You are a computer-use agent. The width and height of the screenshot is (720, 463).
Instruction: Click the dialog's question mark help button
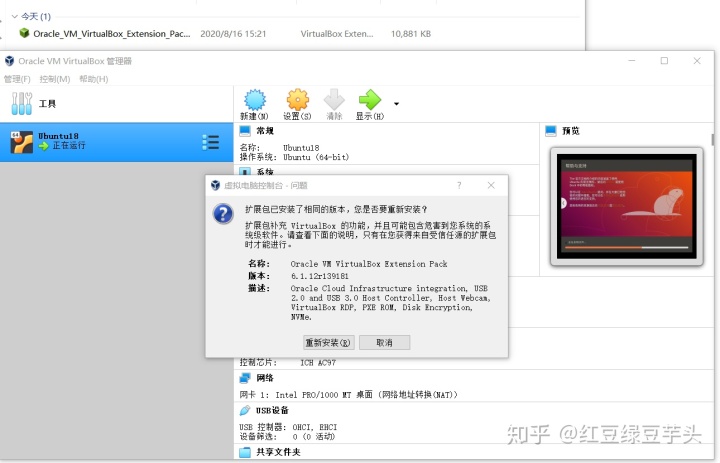(459, 185)
